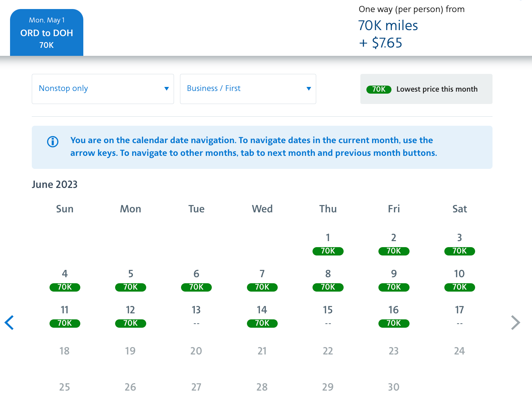This screenshot has width=532, height=418.
Task: Choose June 7 on the calendar
Action: [262, 280]
